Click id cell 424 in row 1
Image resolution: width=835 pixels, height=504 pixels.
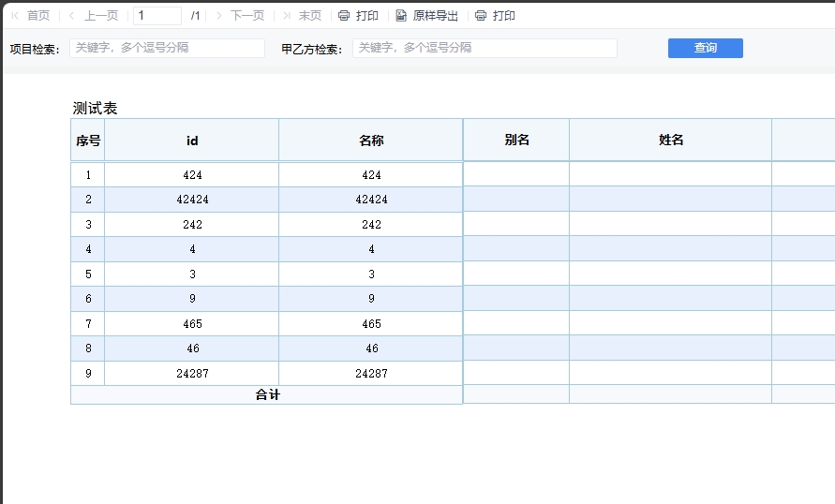tap(192, 174)
